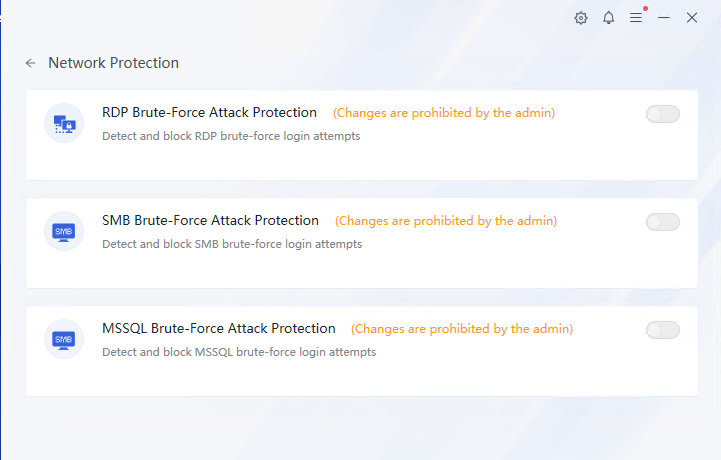This screenshot has width=721, height=460.
Task: Go back using the arrow beside Network Protection
Action: tap(31, 63)
